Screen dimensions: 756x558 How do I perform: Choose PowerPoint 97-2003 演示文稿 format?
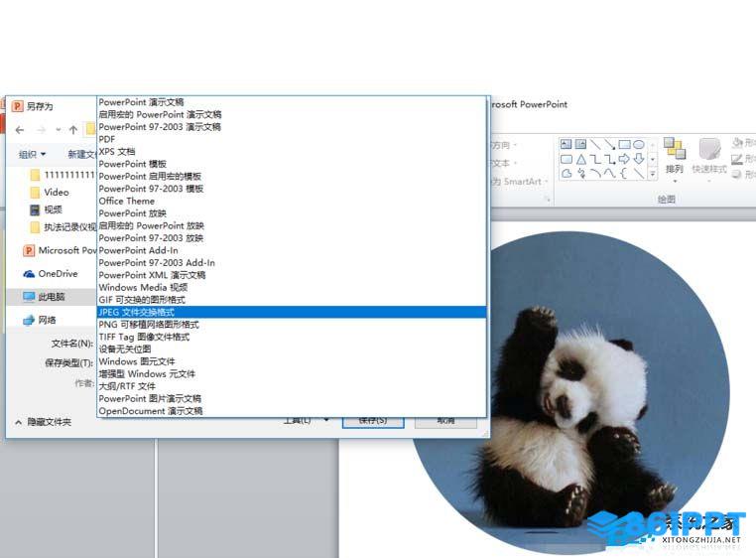(292, 127)
